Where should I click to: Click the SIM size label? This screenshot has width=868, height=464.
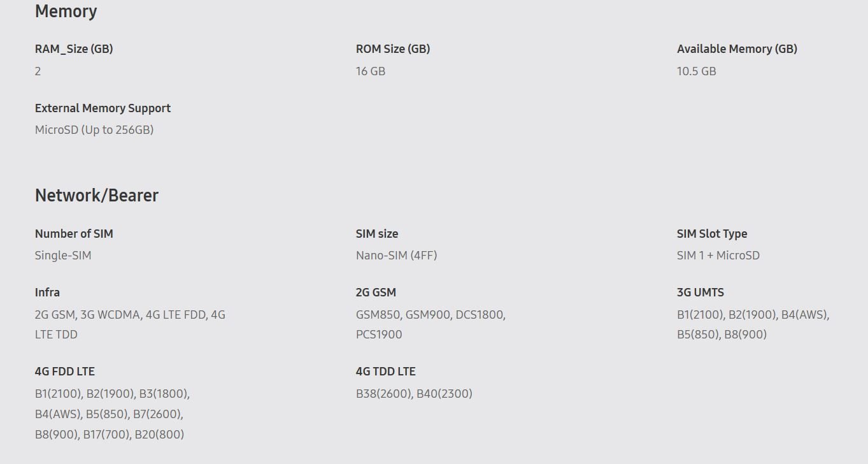coord(376,234)
